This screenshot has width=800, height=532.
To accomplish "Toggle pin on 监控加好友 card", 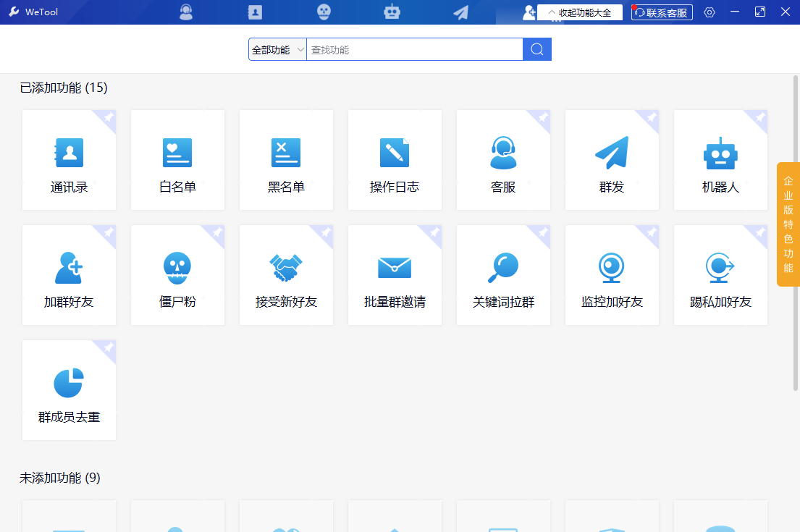I will coord(652,233).
